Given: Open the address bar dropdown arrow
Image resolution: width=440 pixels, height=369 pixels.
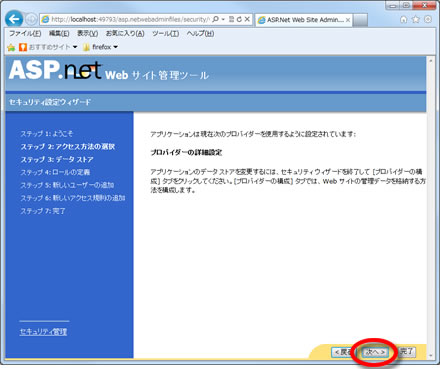Looking at the screenshot, I should pos(223,19).
